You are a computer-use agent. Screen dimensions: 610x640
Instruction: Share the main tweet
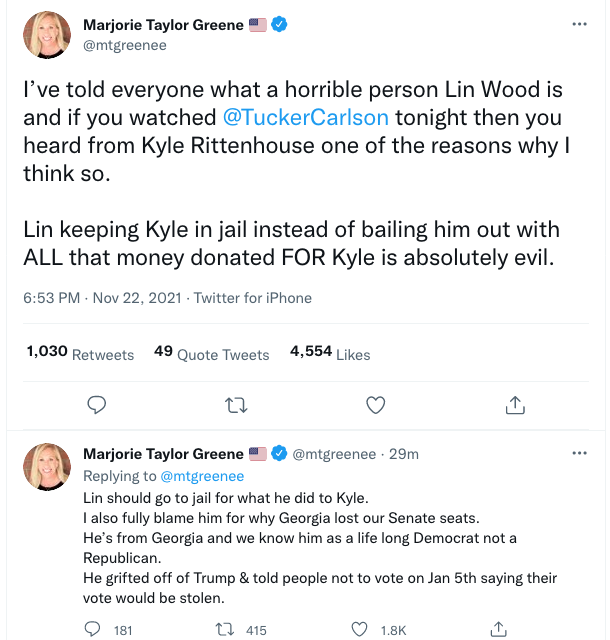pyautogui.click(x=515, y=405)
